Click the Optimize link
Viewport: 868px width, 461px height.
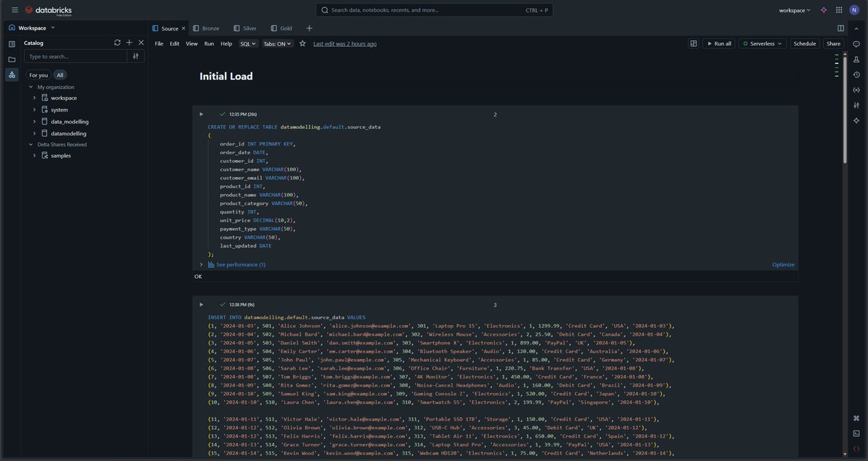tap(783, 265)
